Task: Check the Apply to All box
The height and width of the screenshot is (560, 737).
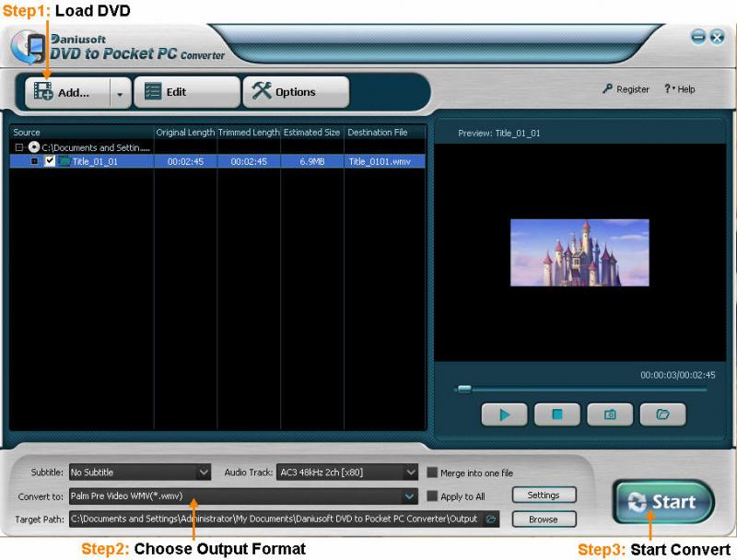Action: click(432, 496)
